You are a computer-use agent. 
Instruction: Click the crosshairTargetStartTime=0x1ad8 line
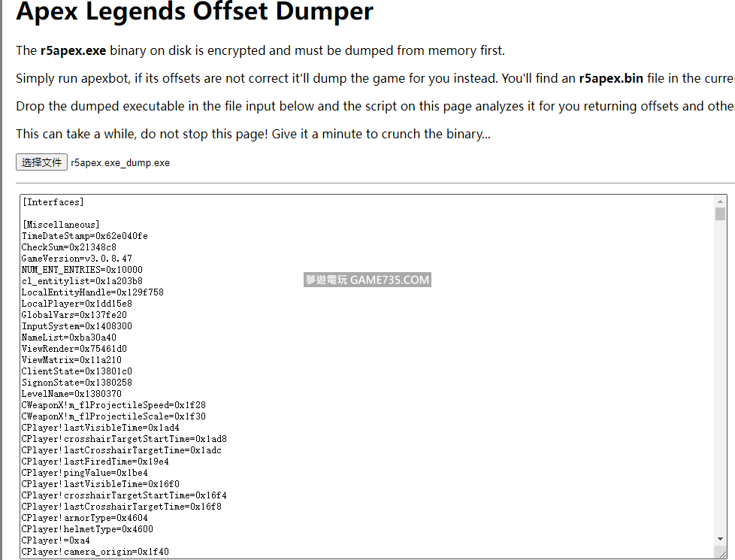124,438
